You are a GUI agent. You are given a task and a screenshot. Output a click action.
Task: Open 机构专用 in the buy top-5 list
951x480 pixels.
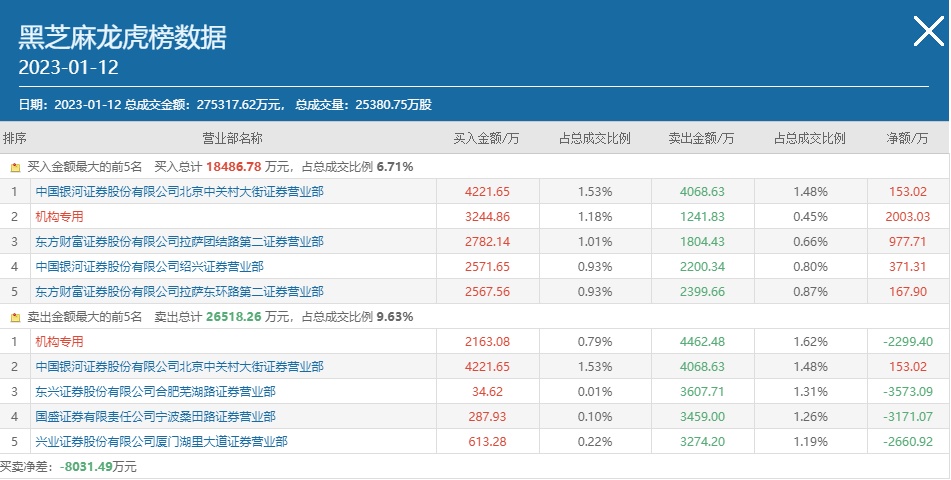(x=59, y=216)
